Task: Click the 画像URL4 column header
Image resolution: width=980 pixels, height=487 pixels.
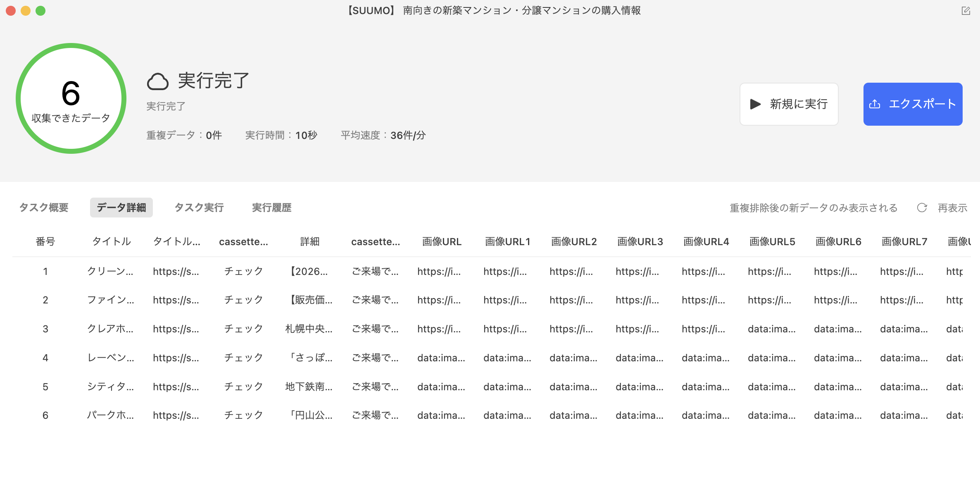Action: pyautogui.click(x=706, y=241)
